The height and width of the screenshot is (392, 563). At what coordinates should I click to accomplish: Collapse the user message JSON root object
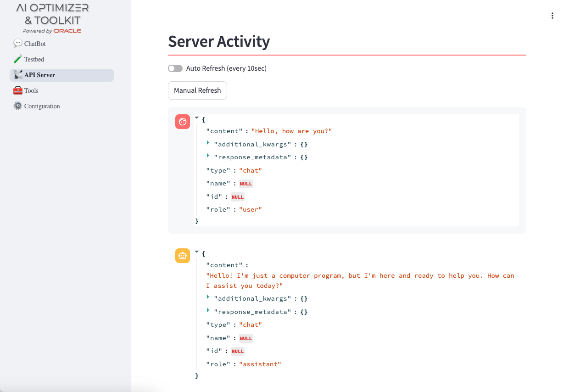[x=197, y=118]
